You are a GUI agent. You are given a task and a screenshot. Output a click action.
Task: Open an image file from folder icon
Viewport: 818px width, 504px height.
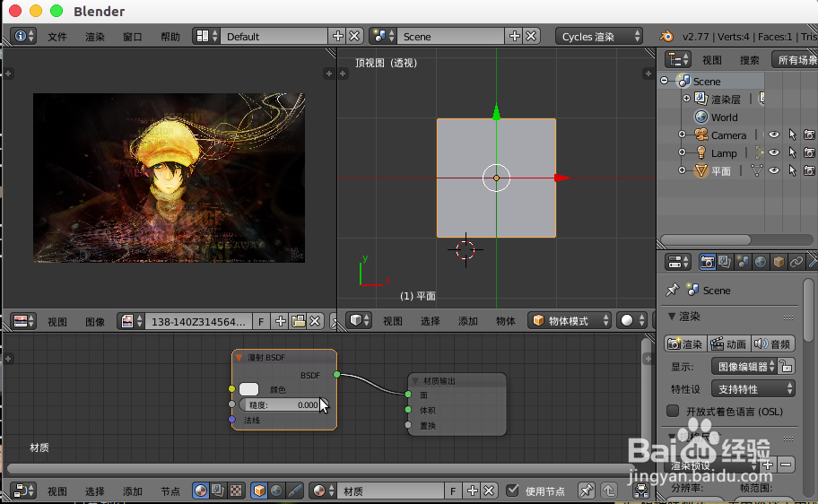click(x=299, y=321)
